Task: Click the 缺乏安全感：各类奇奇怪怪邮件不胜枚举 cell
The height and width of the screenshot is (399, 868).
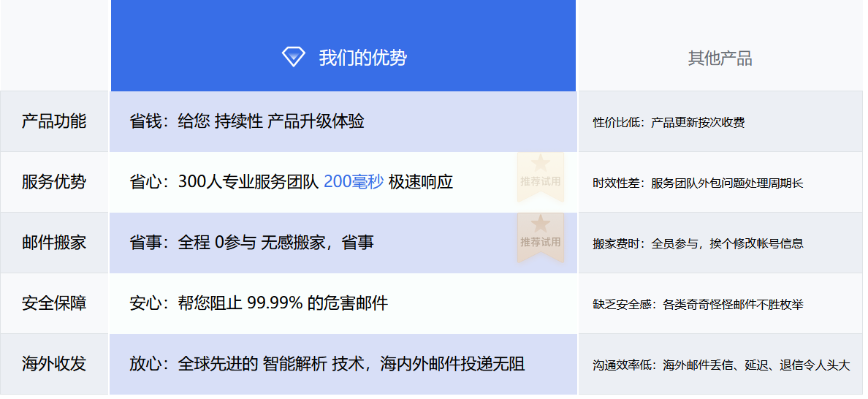Action: (720, 304)
